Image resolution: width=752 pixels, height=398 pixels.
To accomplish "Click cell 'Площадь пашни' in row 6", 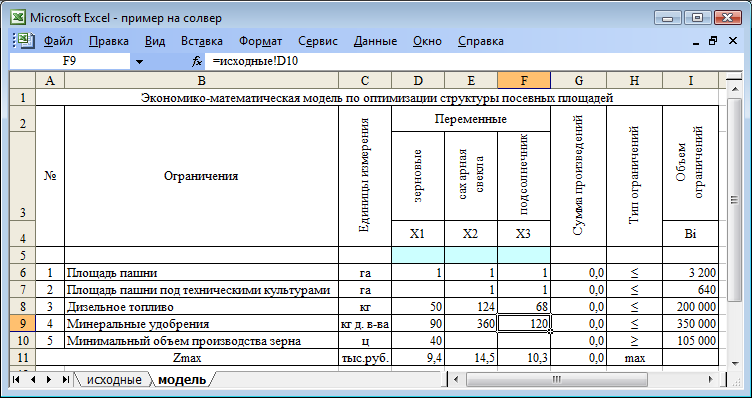I will (201, 273).
